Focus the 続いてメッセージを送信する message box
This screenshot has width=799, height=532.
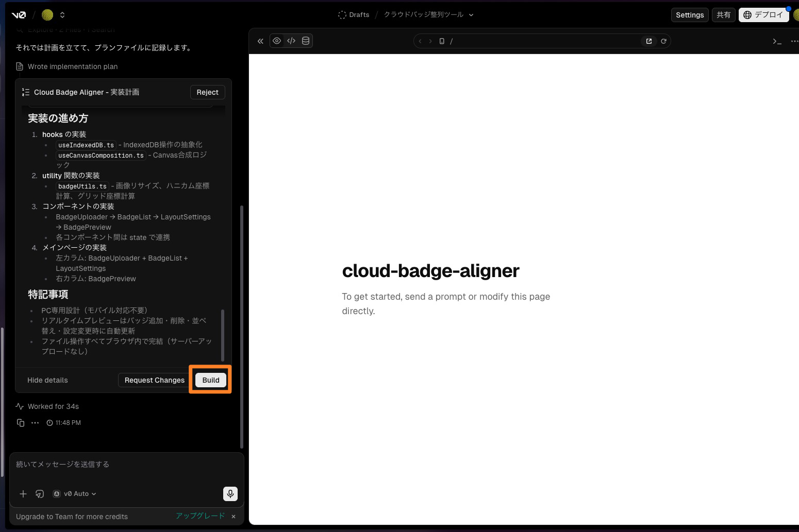126,465
